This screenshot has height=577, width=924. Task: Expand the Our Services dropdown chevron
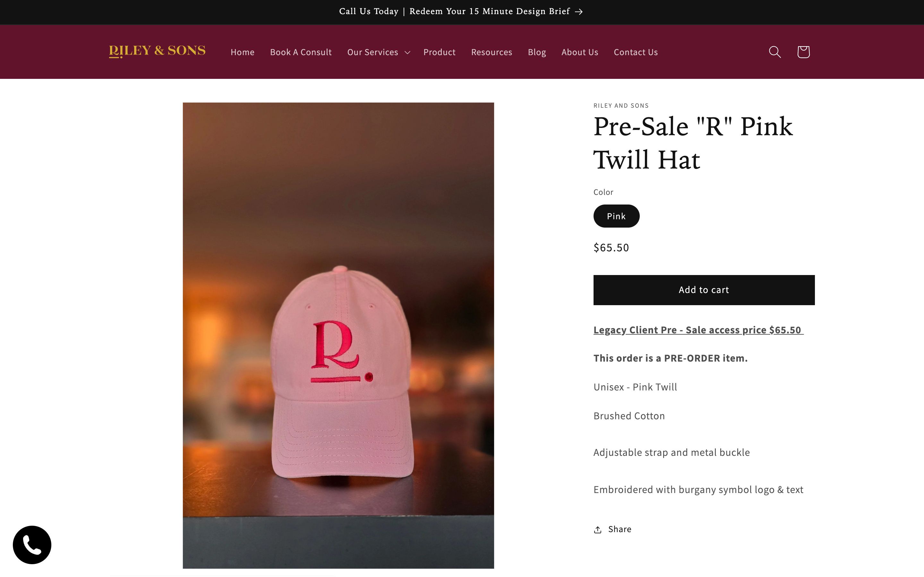(x=407, y=52)
